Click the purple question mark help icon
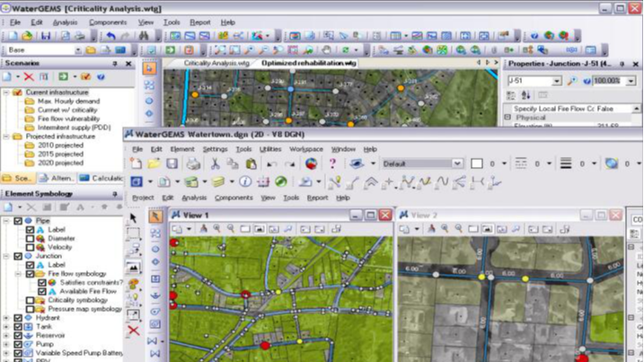 pos(332,163)
